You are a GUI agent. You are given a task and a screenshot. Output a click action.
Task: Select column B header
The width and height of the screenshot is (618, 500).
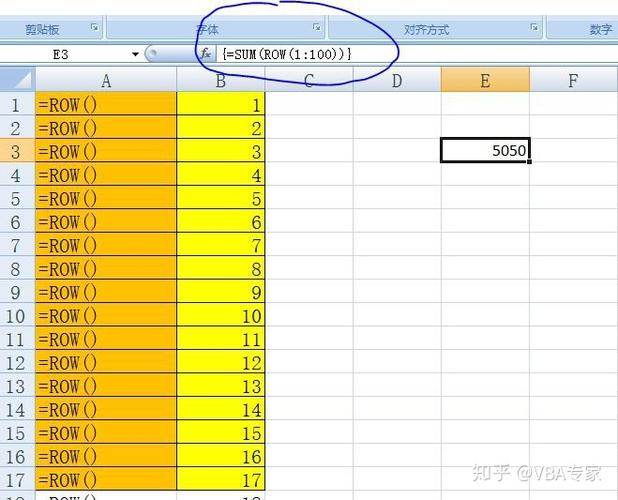pyautogui.click(x=221, y=80)
